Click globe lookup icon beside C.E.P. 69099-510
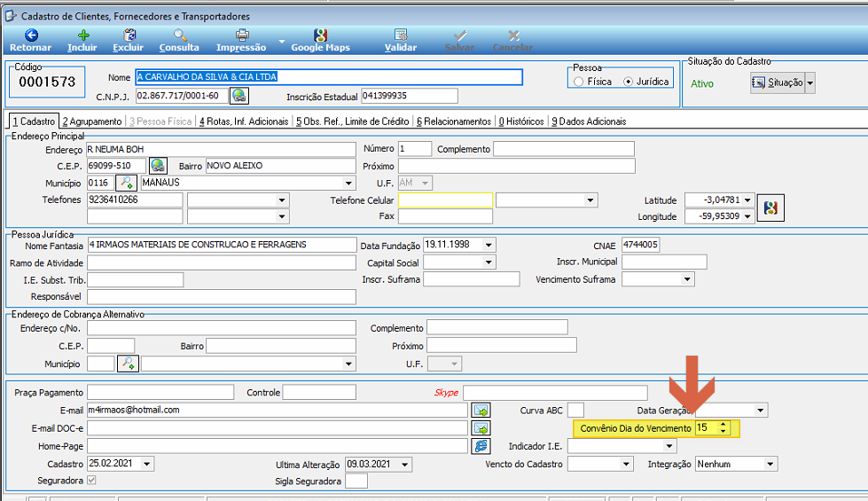Screen dimensions: 868x501 158,166
